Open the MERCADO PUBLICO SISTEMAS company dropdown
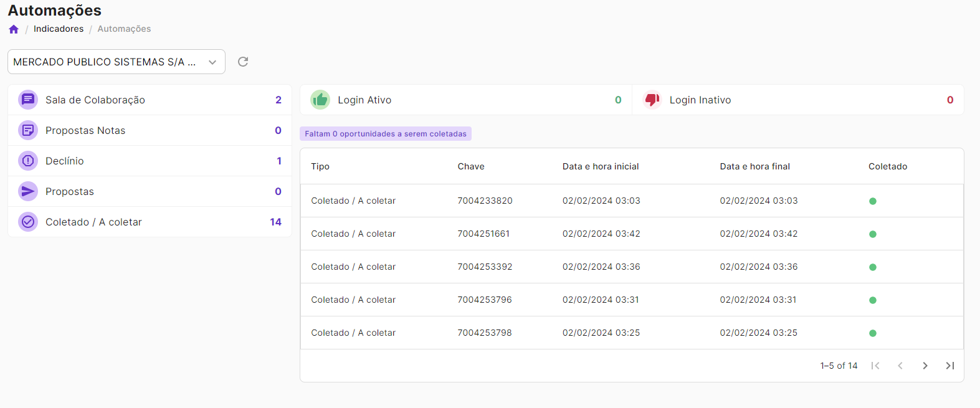 tap(116, 62)
